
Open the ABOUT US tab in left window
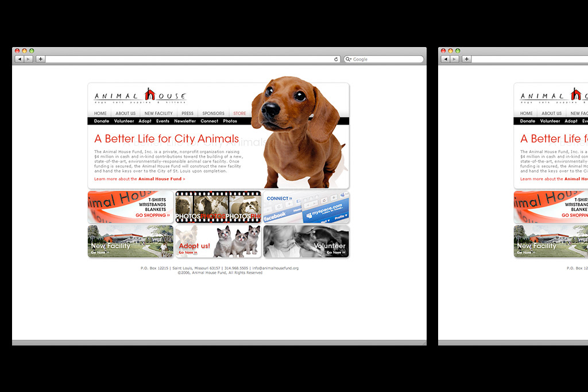point(126,113)
